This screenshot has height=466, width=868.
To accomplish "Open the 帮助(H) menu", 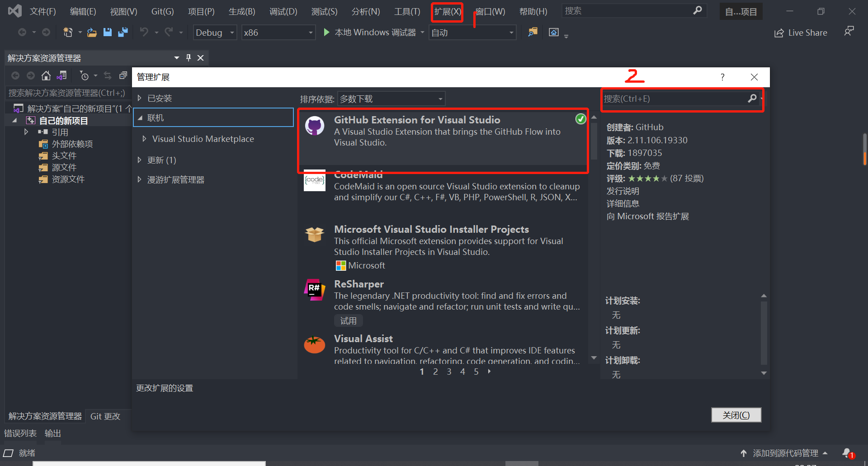I will pyautogui.click(x=533, y=11).
